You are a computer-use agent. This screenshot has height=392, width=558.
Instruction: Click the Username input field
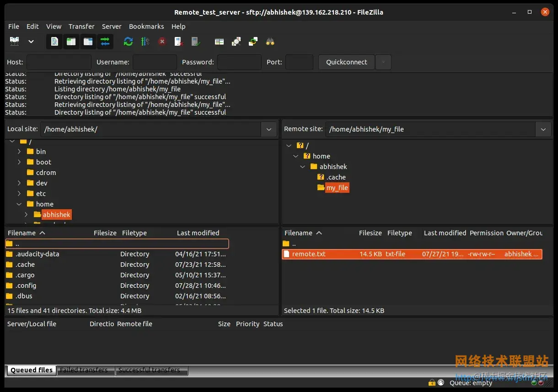(x=155, y=62)
